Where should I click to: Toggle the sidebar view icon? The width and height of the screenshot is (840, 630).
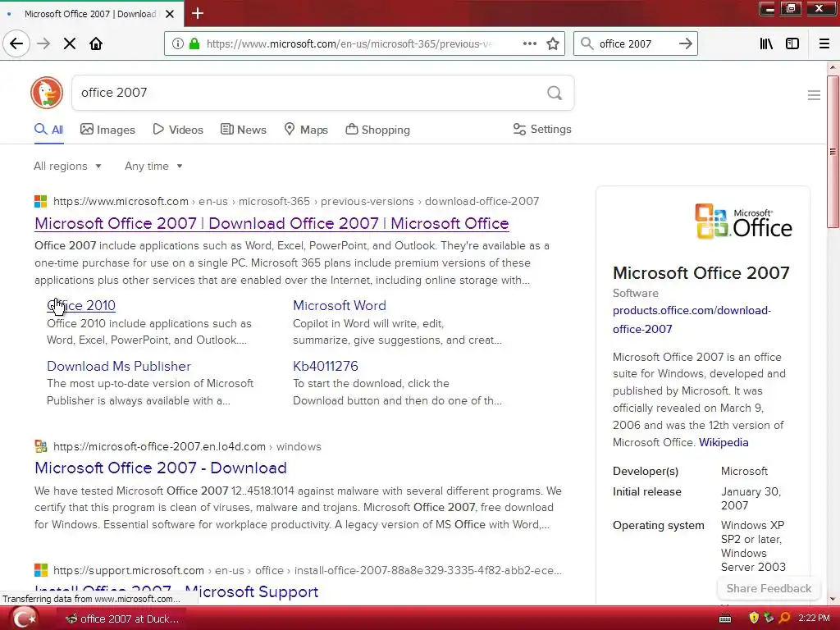[792, 43]
